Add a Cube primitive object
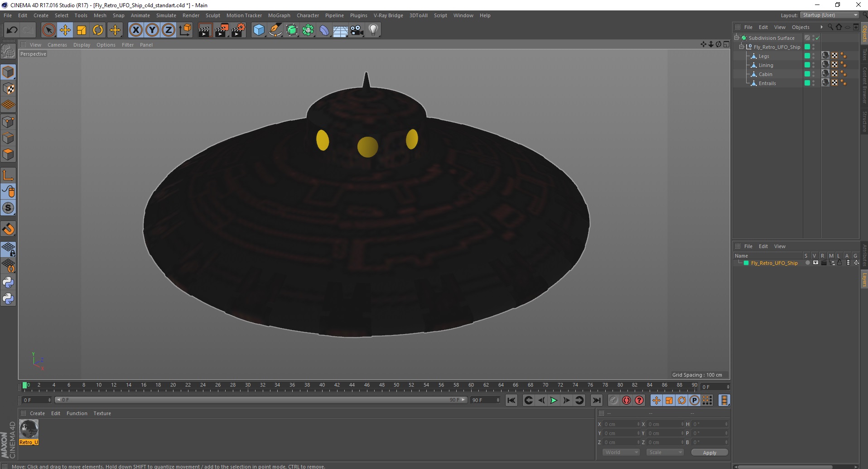 pos(259,30)
